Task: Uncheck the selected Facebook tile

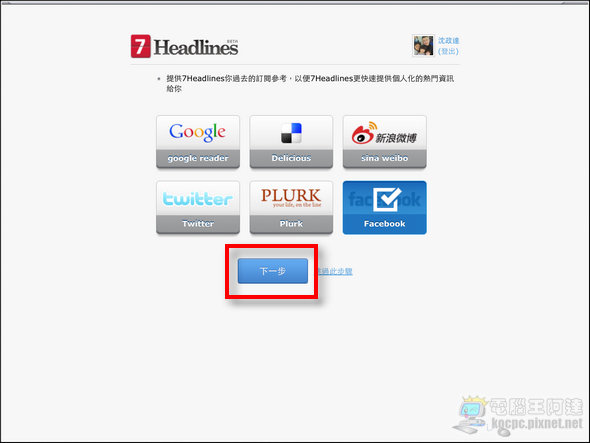Action: [x=385, y=207]
